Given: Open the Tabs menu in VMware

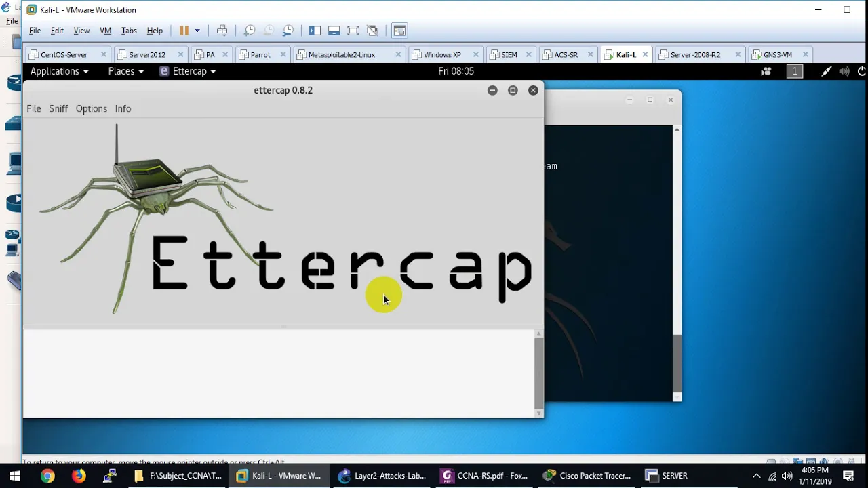Looking at the screenshot, I should (129, 30).
